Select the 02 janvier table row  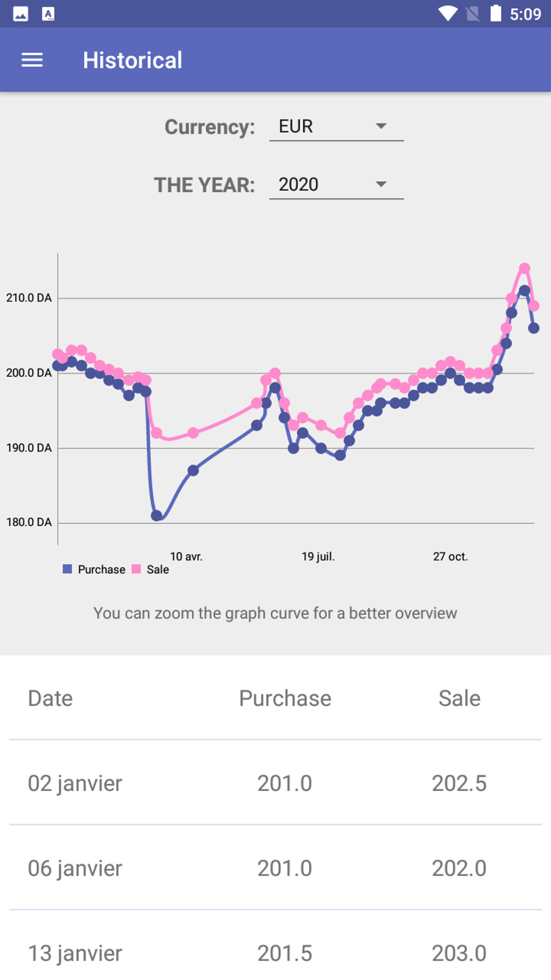275,783
